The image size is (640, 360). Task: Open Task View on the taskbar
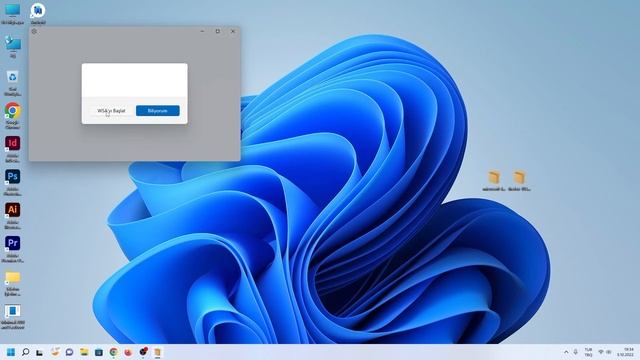coord(40,352)
